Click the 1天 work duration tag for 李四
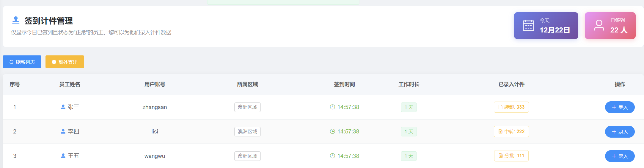 coord(409,132)
